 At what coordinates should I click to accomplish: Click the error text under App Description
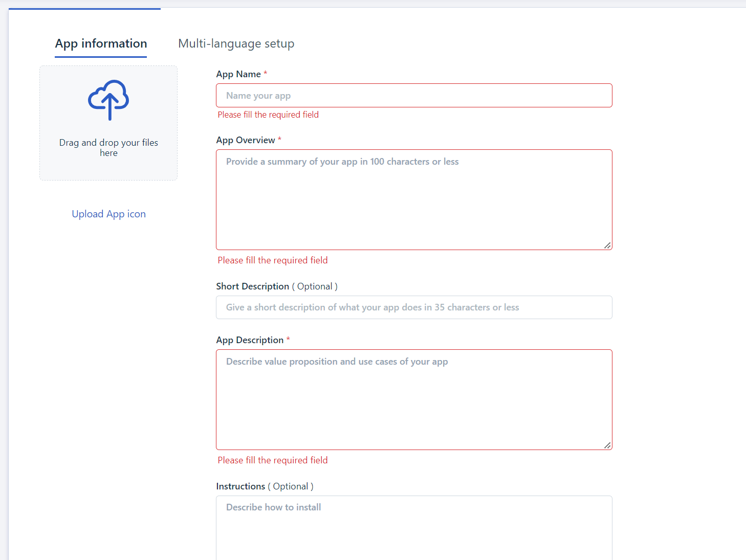(x=272, y=460)
